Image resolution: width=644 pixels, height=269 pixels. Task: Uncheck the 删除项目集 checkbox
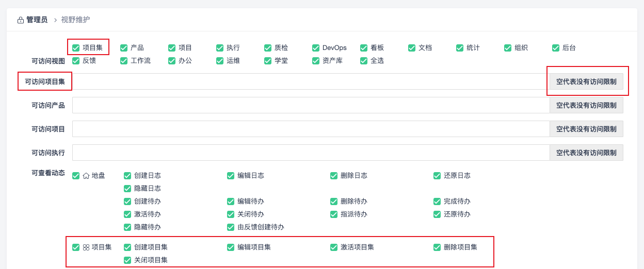tap(437, 247)
